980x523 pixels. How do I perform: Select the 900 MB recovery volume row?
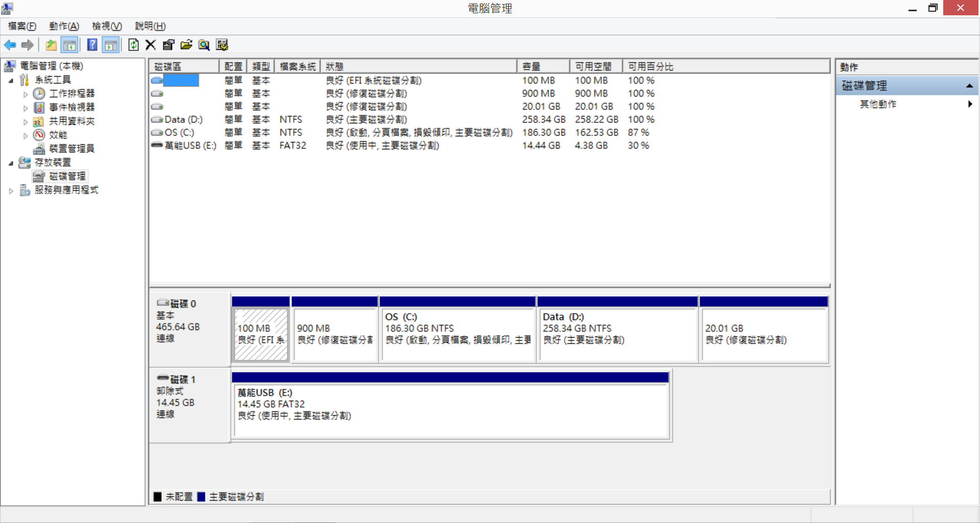(490, 93)
